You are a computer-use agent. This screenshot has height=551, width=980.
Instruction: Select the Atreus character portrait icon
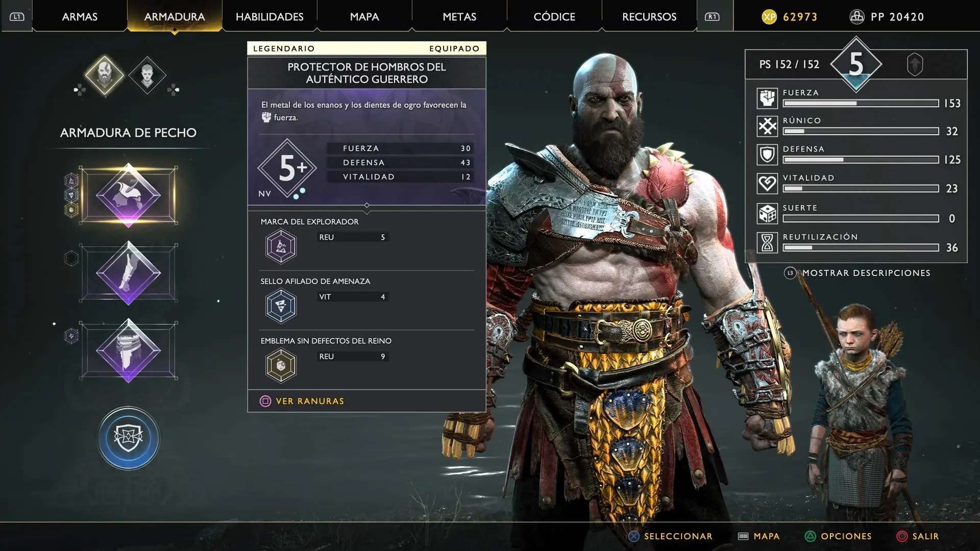point(147,76)
